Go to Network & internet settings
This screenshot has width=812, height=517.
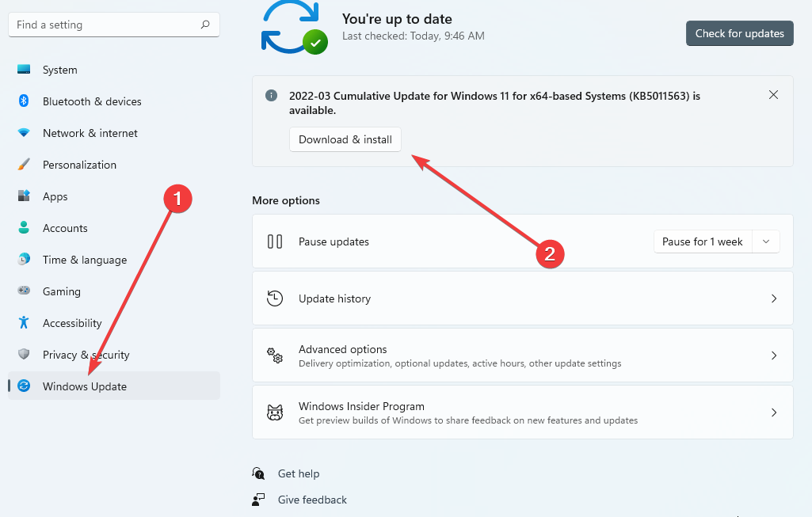tap(114, 133)
